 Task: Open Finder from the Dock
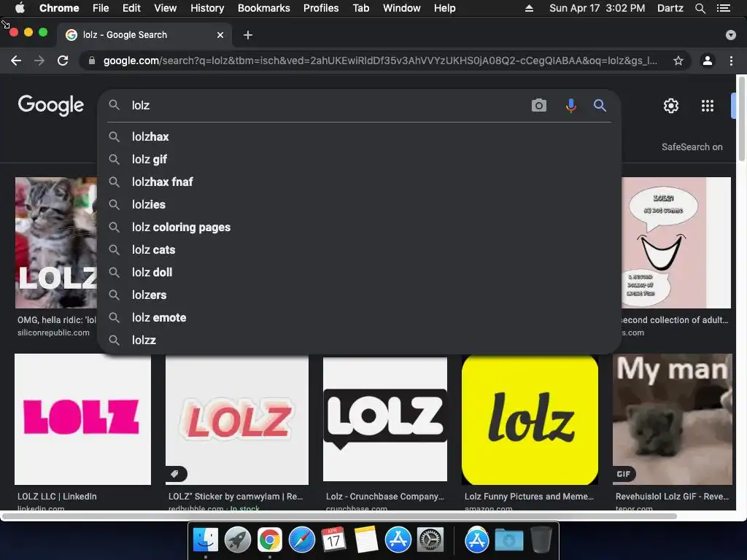pos(205,540)
